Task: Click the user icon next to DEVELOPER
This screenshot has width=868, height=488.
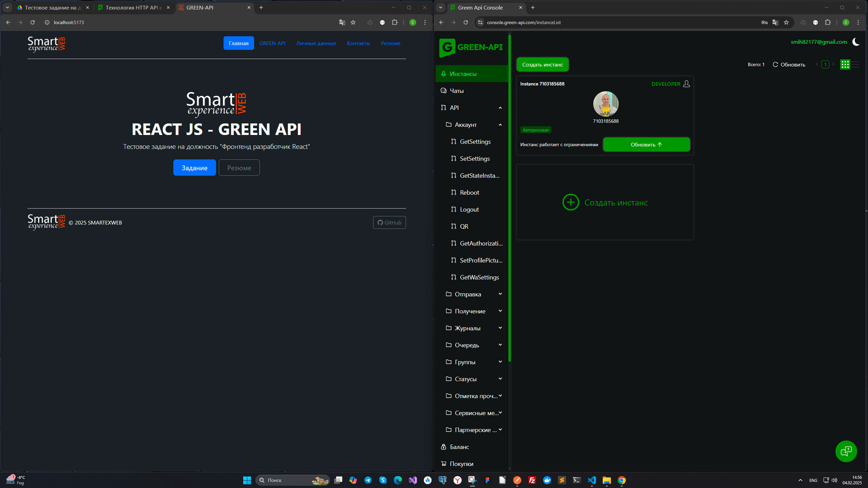Action: coord(687,84)
